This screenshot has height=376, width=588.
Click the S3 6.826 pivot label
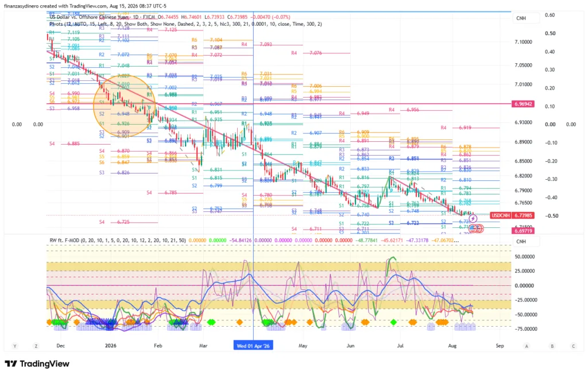[114, 173]
